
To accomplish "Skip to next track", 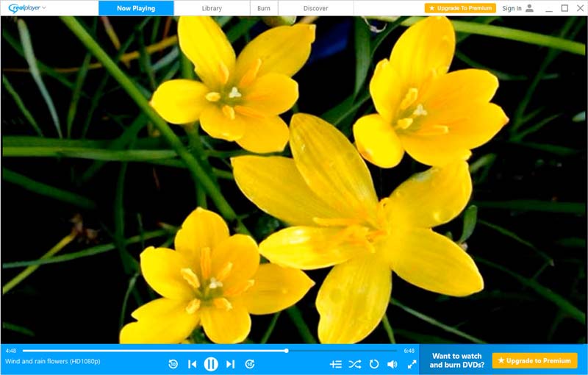I will tap(230, 364).
